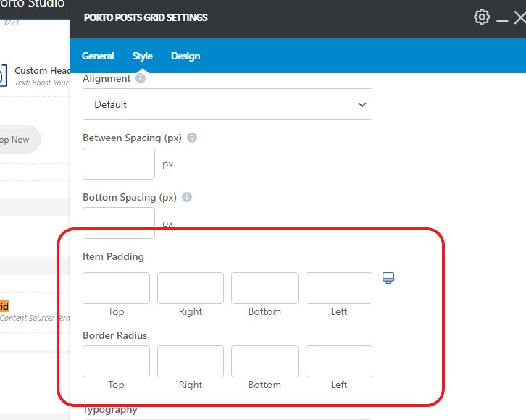Switch to the General tab

coord(98,56)
